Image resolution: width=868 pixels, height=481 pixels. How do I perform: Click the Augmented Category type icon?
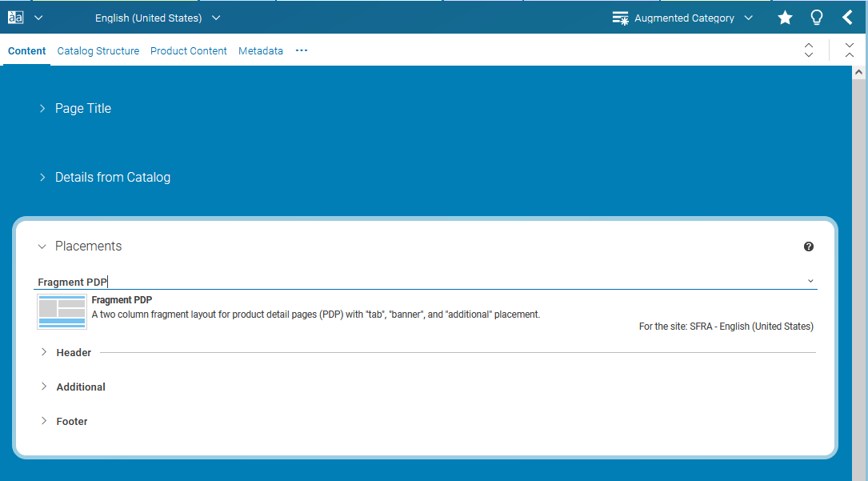[x=620, y=18]
